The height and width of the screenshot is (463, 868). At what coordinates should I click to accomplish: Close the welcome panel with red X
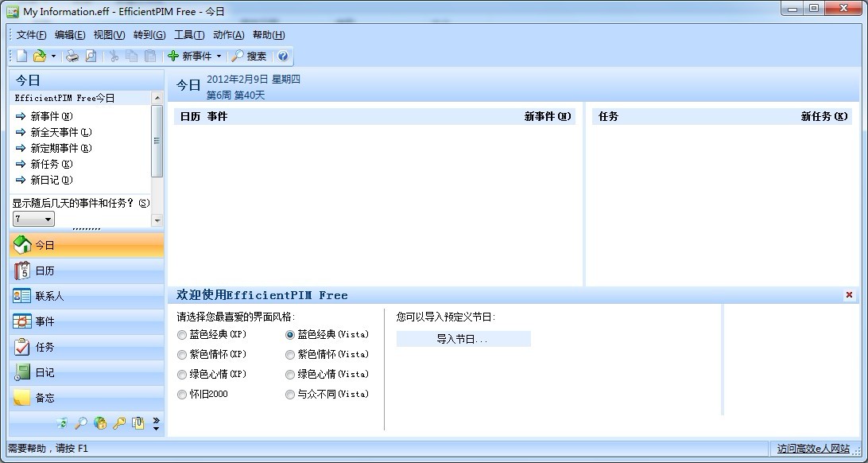[x=849, y=295]
